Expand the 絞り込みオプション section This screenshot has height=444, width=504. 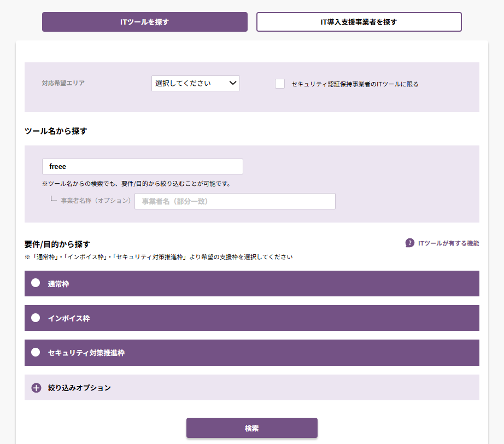point(79,388)
